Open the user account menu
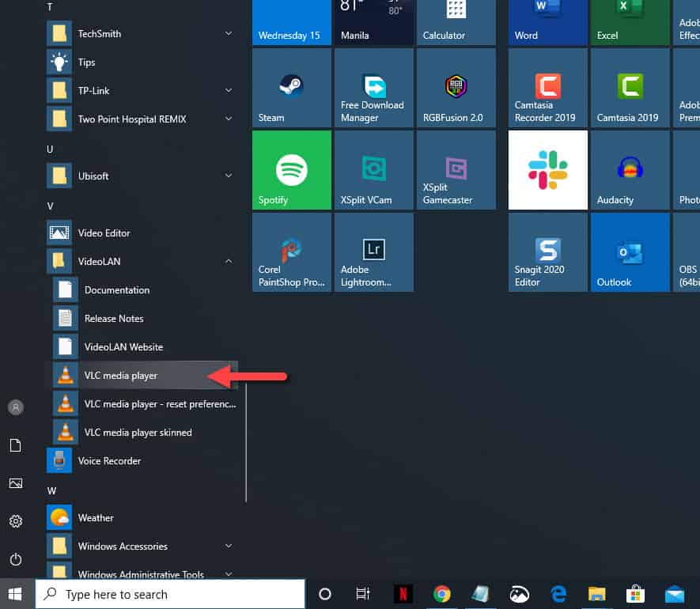Screen dimensions: 700x609 [x=16, y=407]
